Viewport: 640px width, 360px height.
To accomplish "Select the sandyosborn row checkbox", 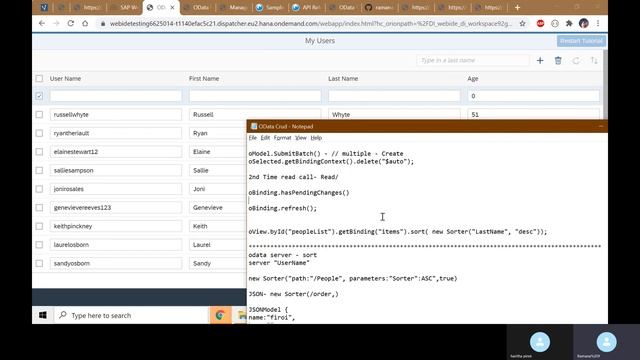I will pos(39,263).
